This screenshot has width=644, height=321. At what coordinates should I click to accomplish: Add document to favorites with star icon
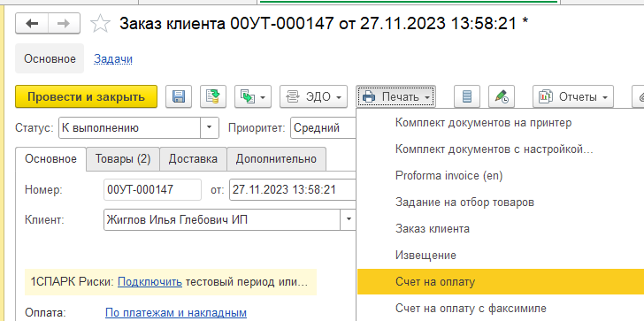100,24
